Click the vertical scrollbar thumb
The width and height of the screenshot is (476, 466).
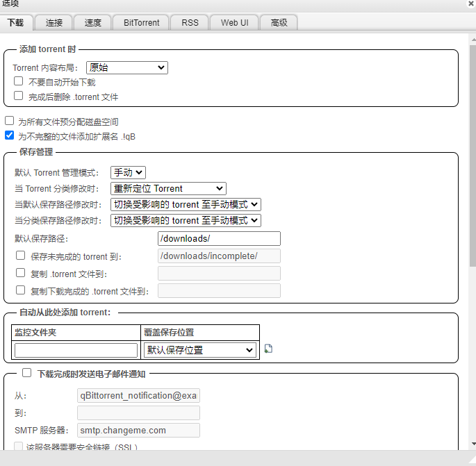click(x=473, y=156)
